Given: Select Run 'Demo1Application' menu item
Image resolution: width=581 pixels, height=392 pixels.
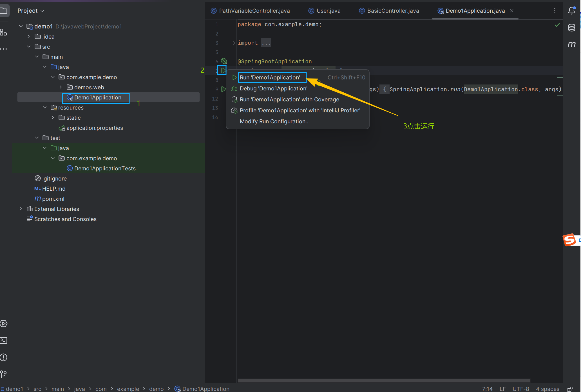Looking at the screenshot, I should click(x=270, y=77).
